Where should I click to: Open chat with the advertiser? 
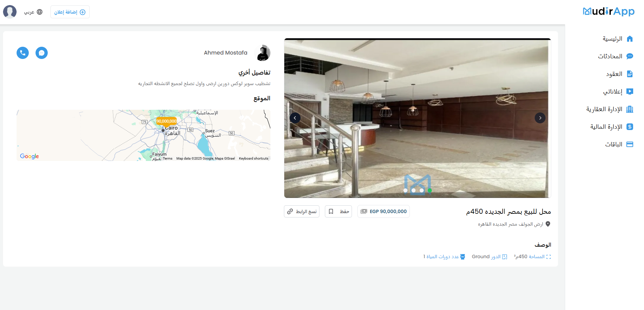42,53
